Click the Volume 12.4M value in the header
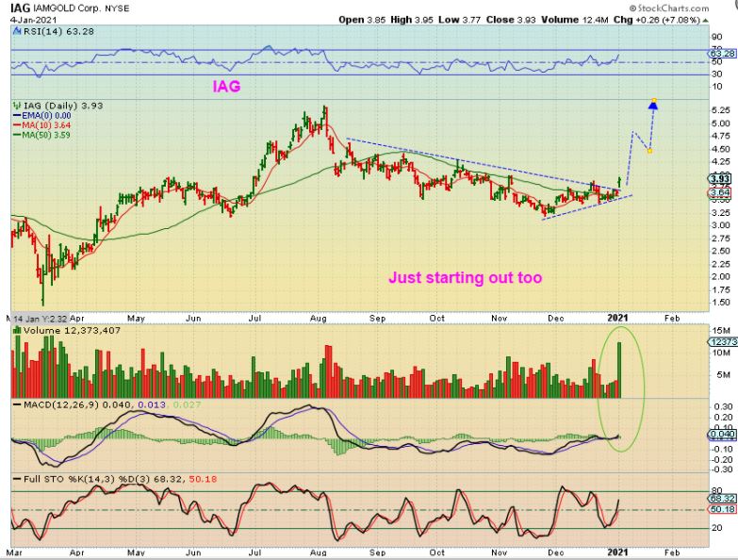 point(574,20)
